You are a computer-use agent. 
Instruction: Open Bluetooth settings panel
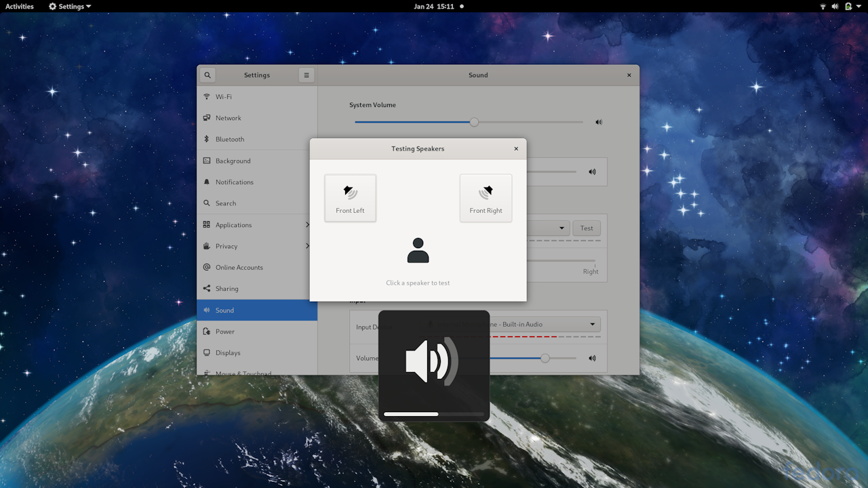point(257,139)
